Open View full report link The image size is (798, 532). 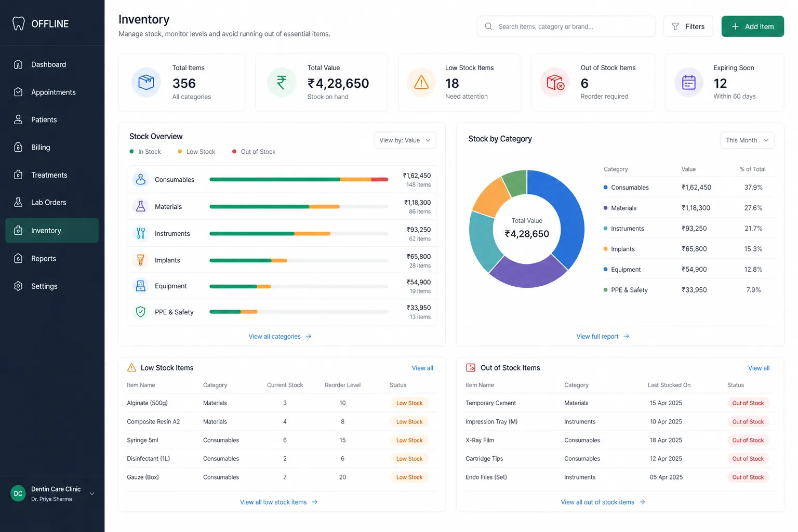tap(603, 336)
